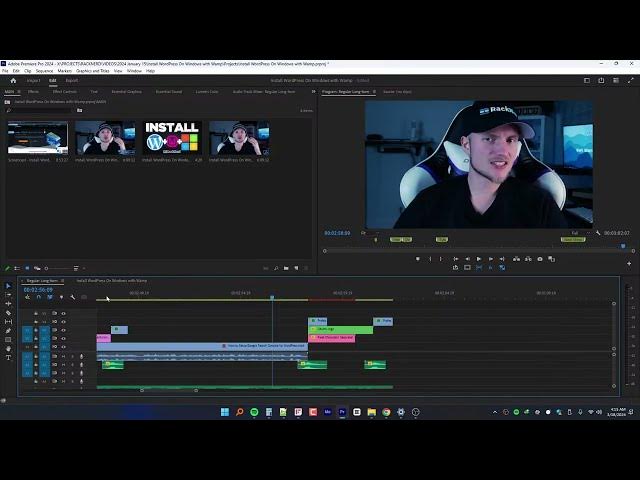Step forward one frame in Program monitor
Image resolution: width=640 pixels, height=480 pixels.
[491, 259]
